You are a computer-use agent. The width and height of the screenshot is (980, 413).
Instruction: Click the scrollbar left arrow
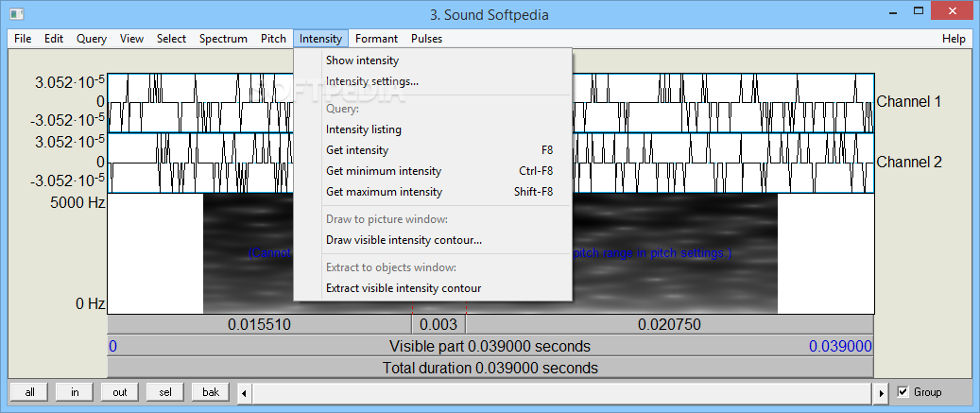pyautogui.click(x=244, y=393)
